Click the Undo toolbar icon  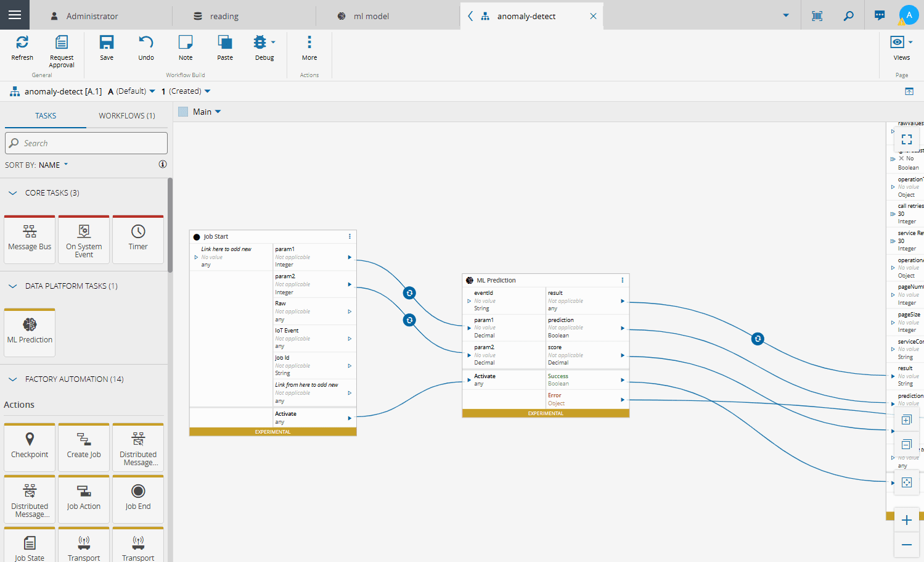click(146, 43)
